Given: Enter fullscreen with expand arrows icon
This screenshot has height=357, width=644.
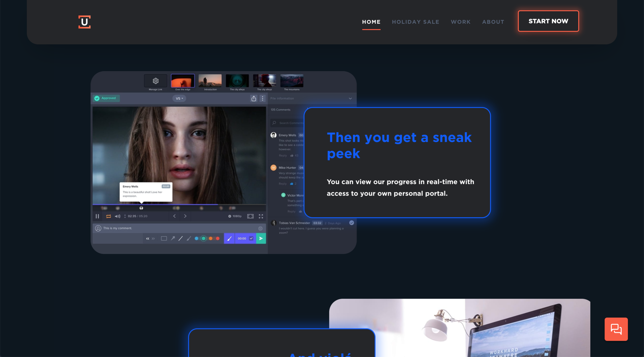Looking at the screenshot, I should click(261, 216).
